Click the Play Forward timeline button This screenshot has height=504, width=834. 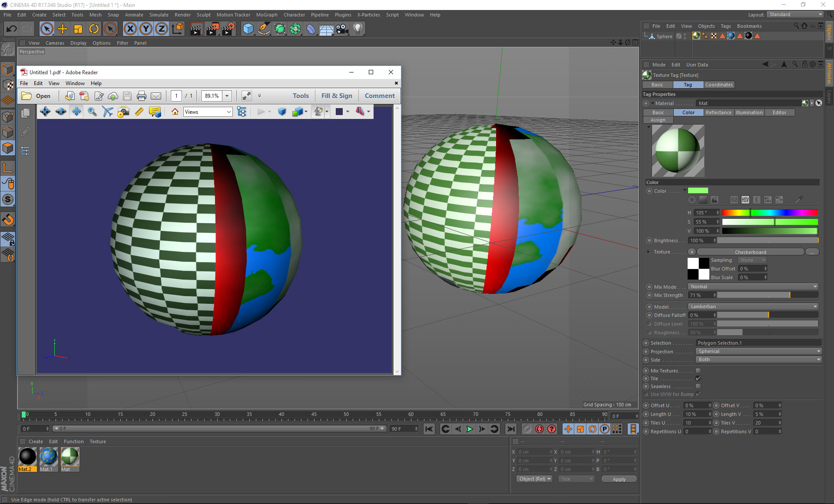tap(470, 429)
